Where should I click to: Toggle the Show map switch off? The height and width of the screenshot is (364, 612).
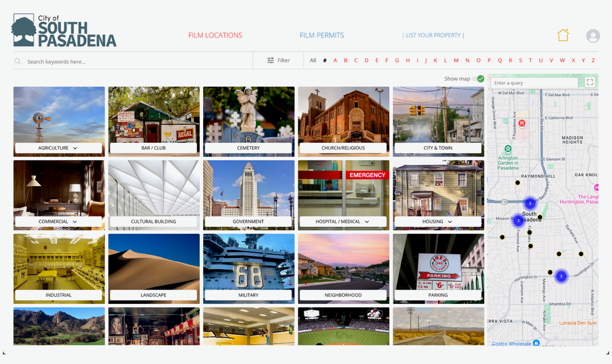(x=479, y=79)
